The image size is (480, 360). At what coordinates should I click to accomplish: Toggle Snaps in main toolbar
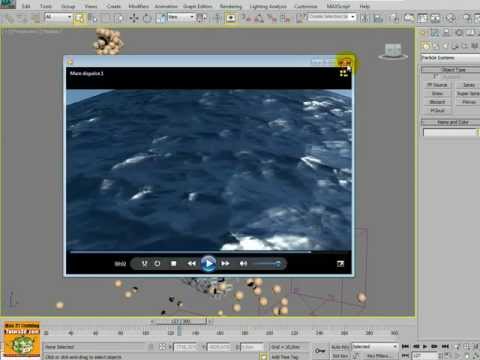(x=246, y=18)
